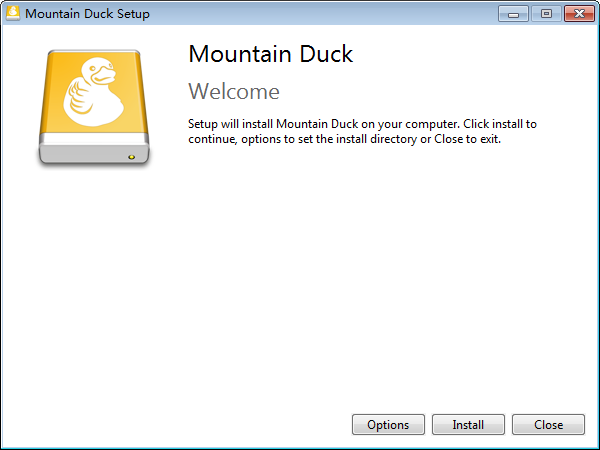
Task: Click the Install button
Action: pos(468,425)
